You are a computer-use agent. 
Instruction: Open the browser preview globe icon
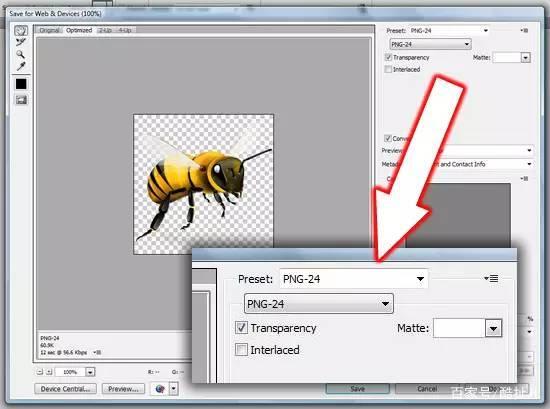coord(160,389)
